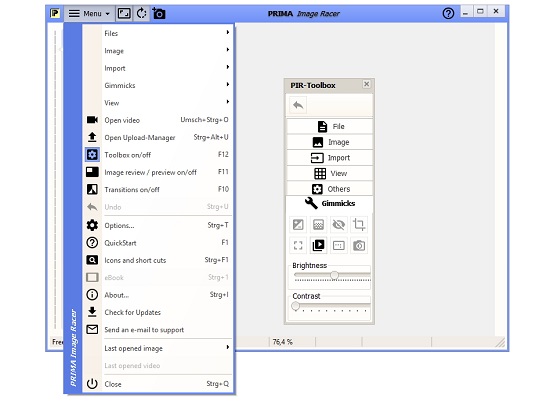Toggle Toolbox on/off

(158, 155)
